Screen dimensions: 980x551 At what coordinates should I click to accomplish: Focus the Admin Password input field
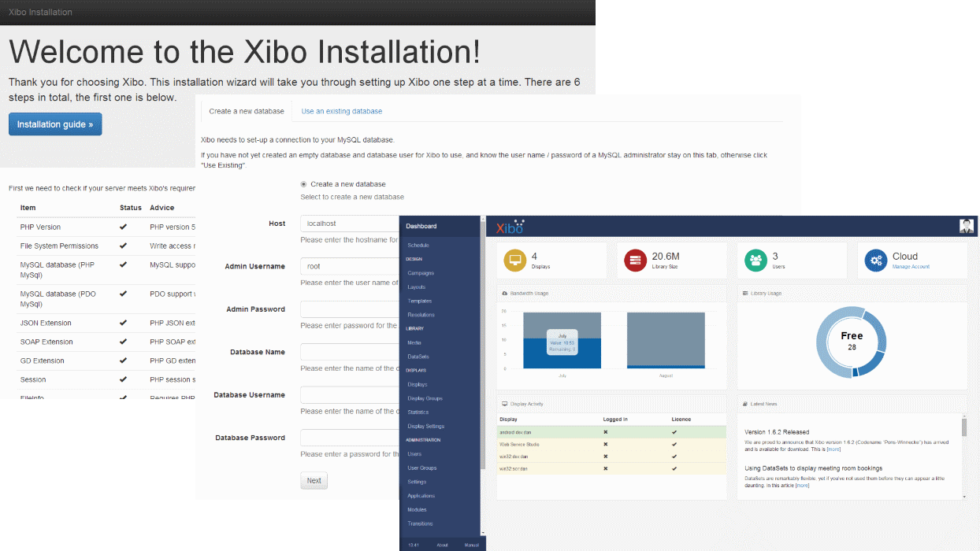pos(350,309)
